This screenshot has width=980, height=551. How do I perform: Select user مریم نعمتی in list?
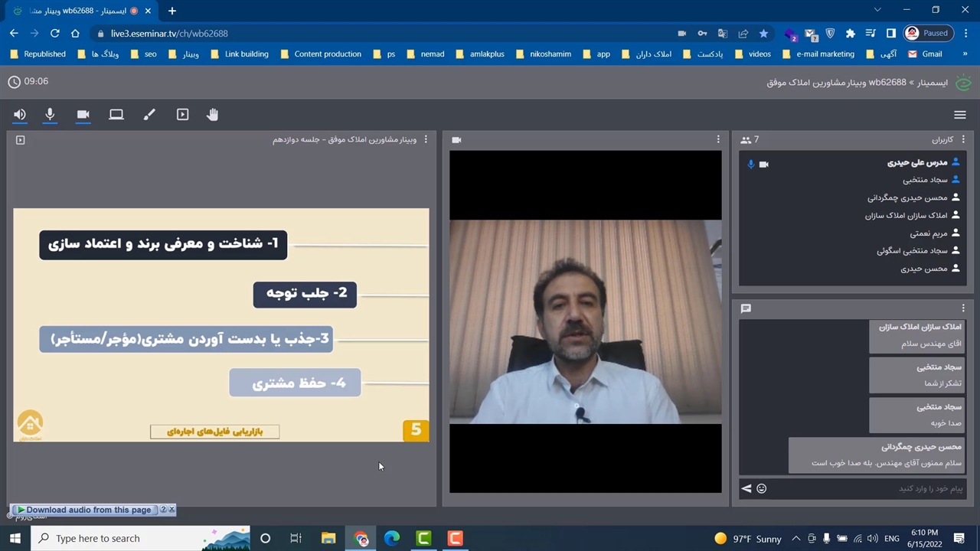coord(928,233)
